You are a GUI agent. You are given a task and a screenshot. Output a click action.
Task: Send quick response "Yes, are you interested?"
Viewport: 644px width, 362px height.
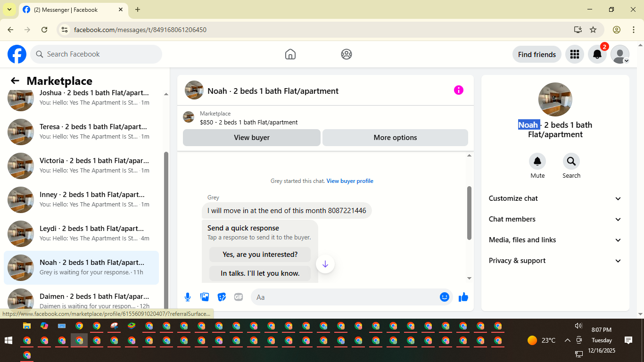[x=260, y=255]
